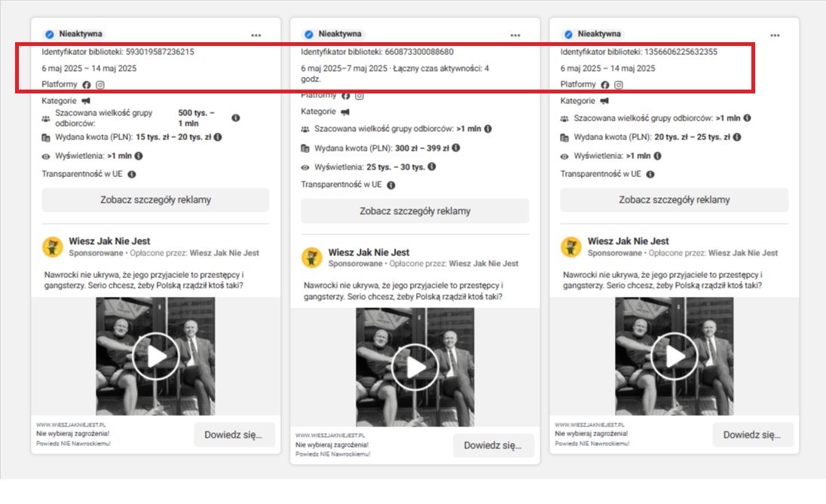Click 'Nie wybieraj zagrożenia!' headline on ad 1356606225632355

[591, 434]
